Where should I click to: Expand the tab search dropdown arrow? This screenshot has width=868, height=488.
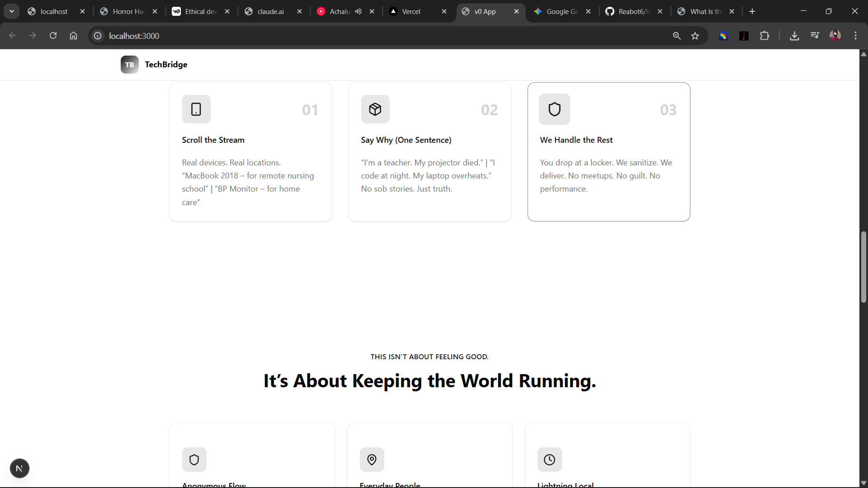click(12, 12)
